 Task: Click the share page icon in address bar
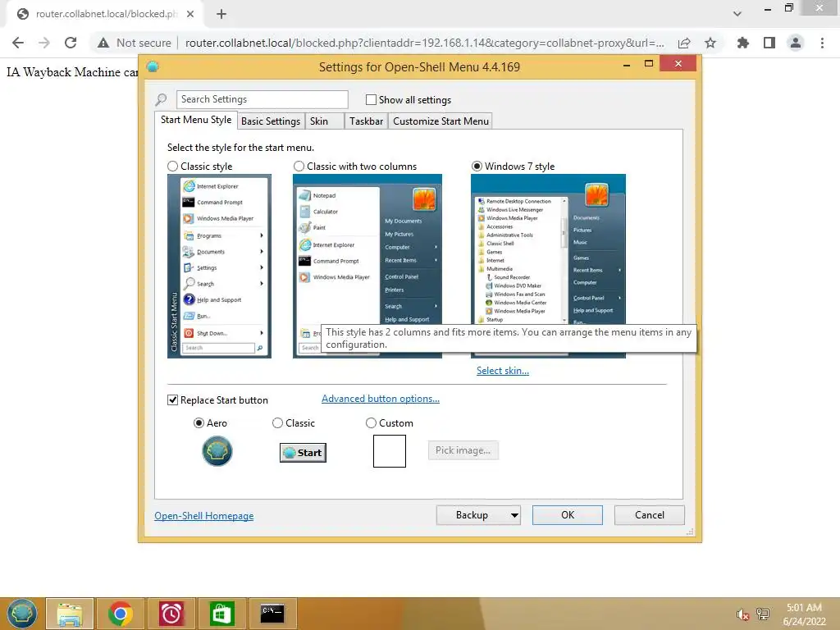point(684,43)
